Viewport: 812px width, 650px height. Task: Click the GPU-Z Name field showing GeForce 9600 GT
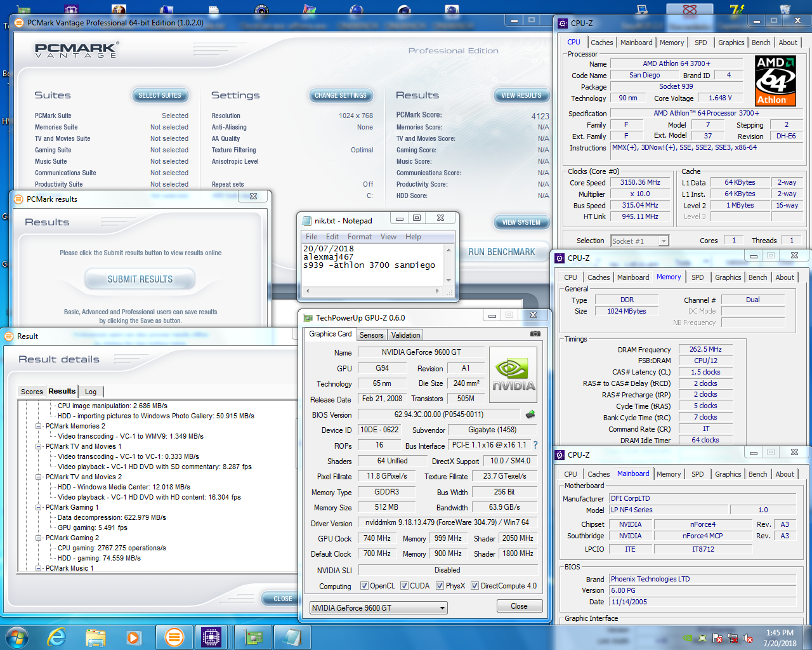point(421,352)
